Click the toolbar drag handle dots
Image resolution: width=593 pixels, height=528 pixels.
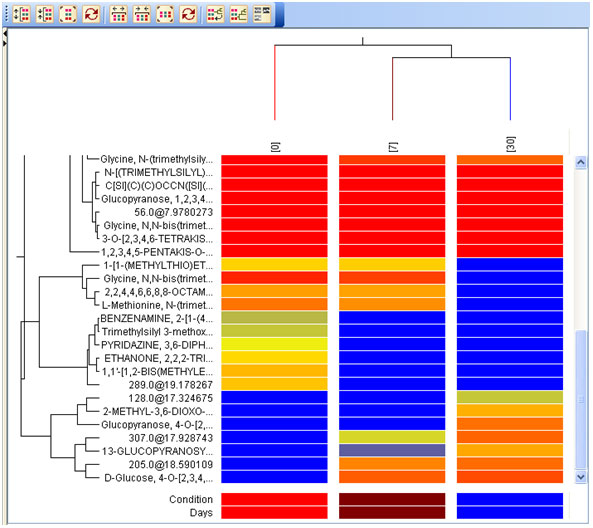pyautogui.click(x=6, y=14)
